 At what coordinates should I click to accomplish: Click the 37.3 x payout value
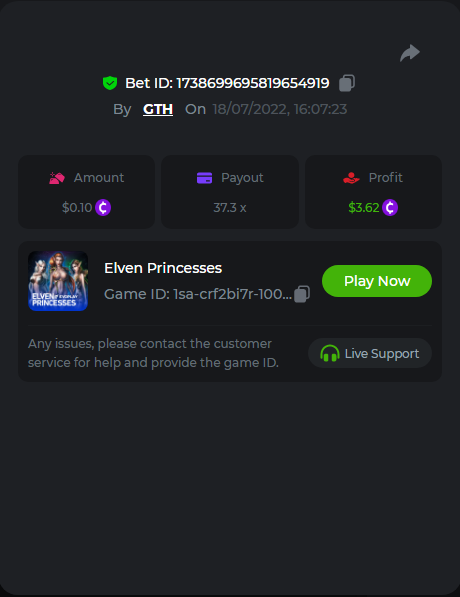click(230, 208)
